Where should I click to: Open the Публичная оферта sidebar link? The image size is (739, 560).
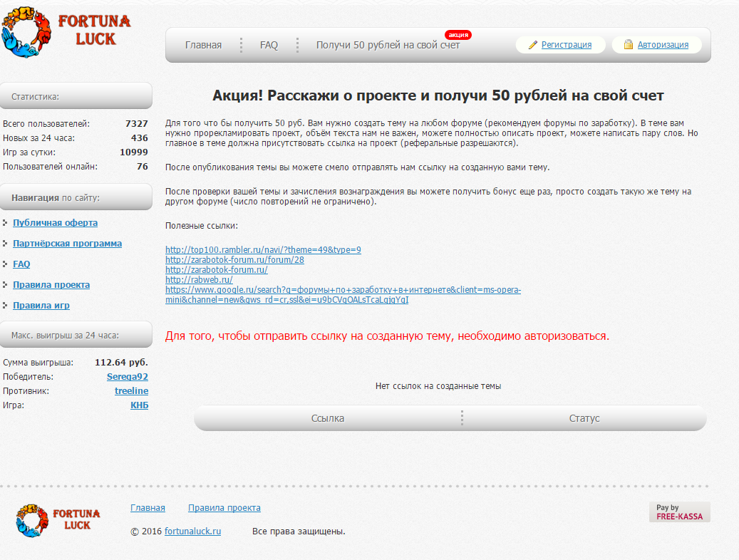[x=55, y=223]
